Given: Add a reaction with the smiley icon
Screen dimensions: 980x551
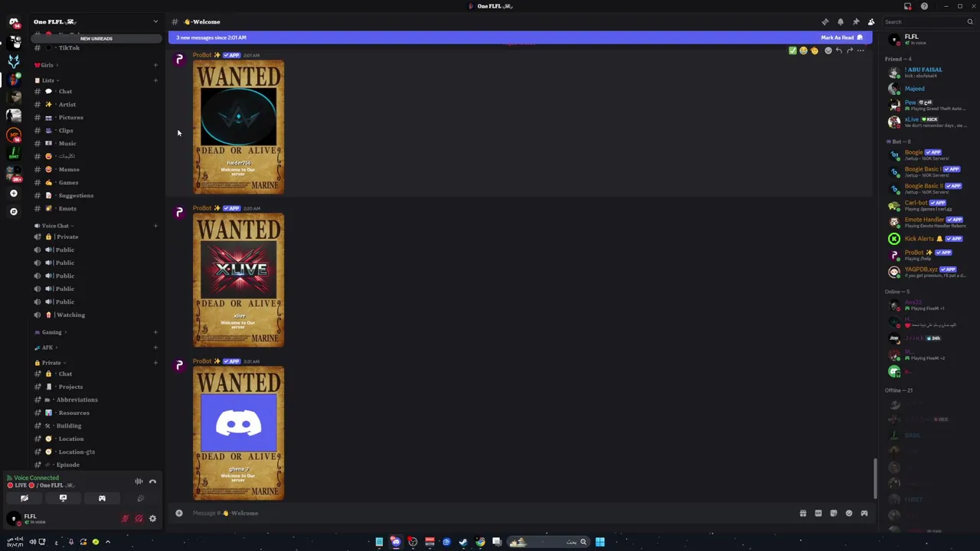Looking at the screenshot, I should 828,51.
